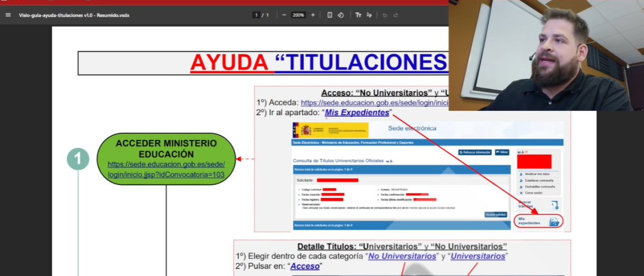Click the italic 'Universitarios' link in step 1

[x=478, y=256]
